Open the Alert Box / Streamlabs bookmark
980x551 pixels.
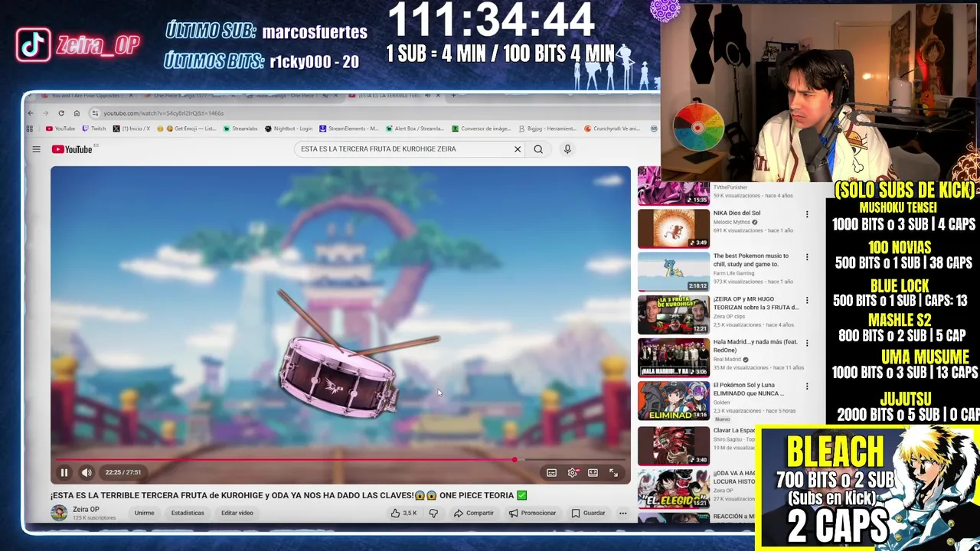(414, 129)
